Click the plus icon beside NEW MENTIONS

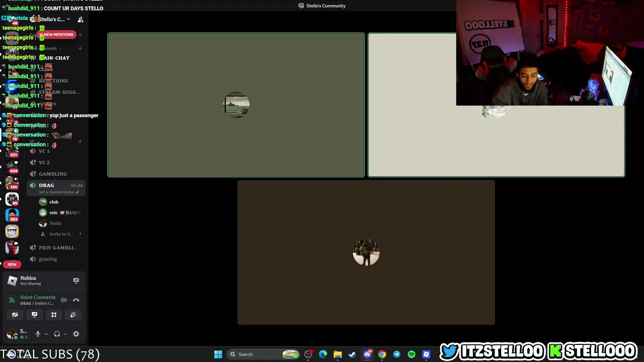point(80,35)
